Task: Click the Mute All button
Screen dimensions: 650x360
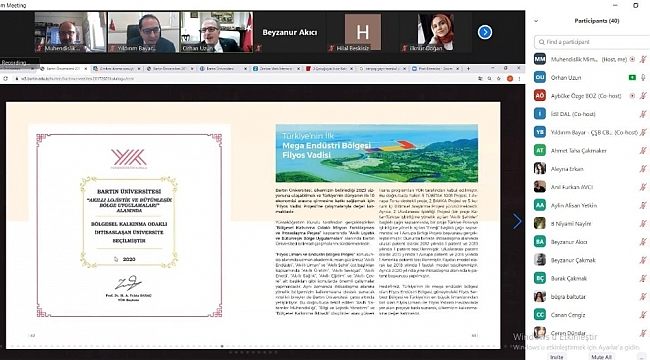Action: point(601,357)
